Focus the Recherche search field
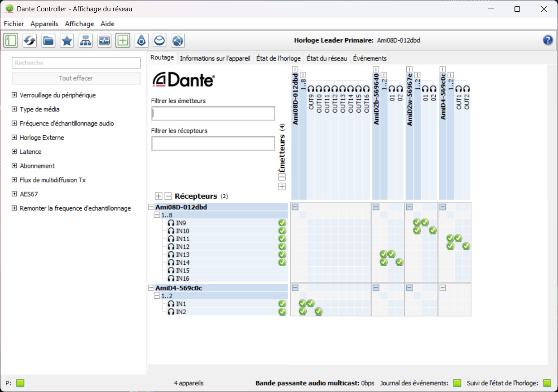 tap(76, 63)
